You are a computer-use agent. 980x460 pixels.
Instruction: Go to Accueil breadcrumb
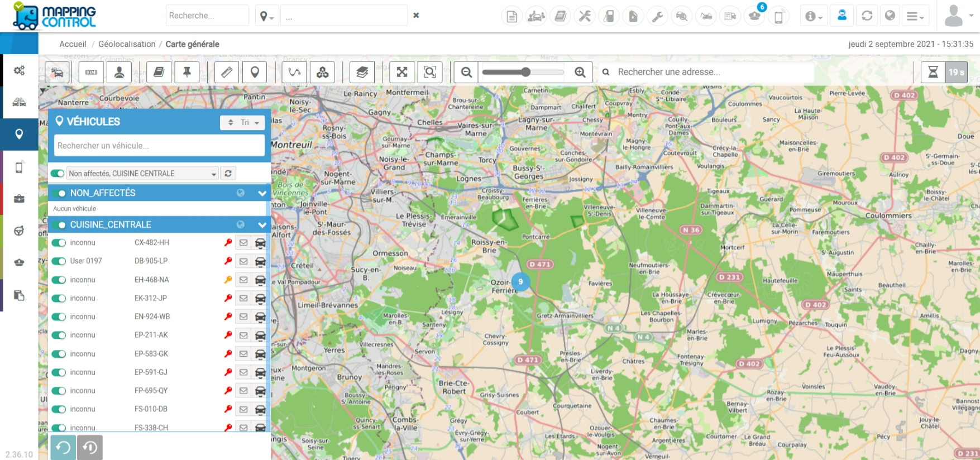(73, 44)
